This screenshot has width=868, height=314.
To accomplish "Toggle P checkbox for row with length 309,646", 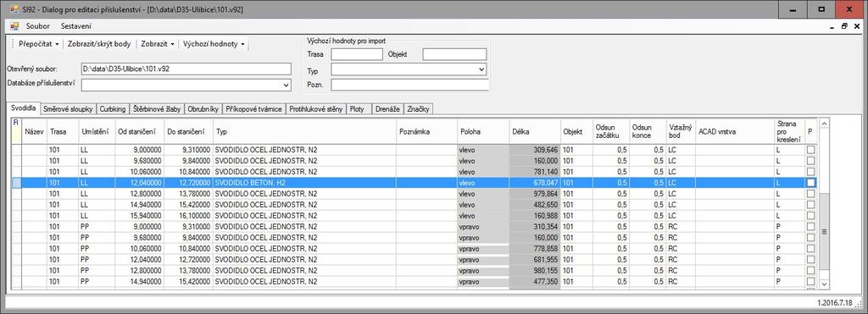I will [810, 149].
